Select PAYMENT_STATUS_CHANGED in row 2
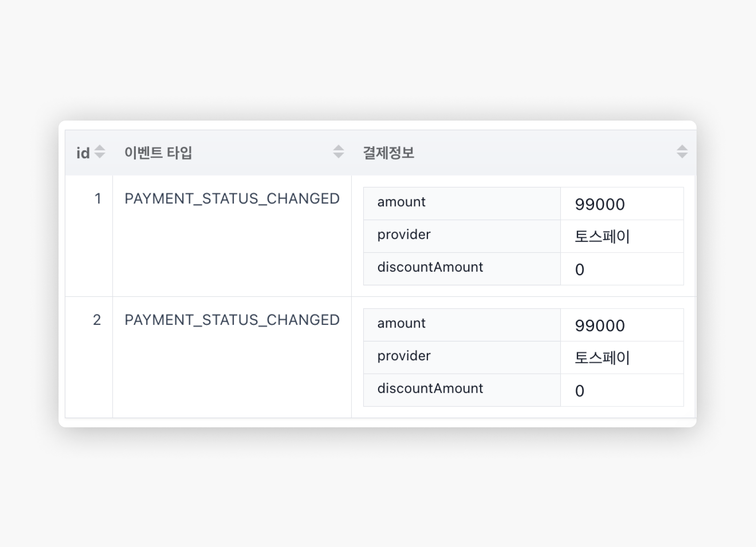Image resolution: width=756 pixels, height=547 pixels. 232,320
